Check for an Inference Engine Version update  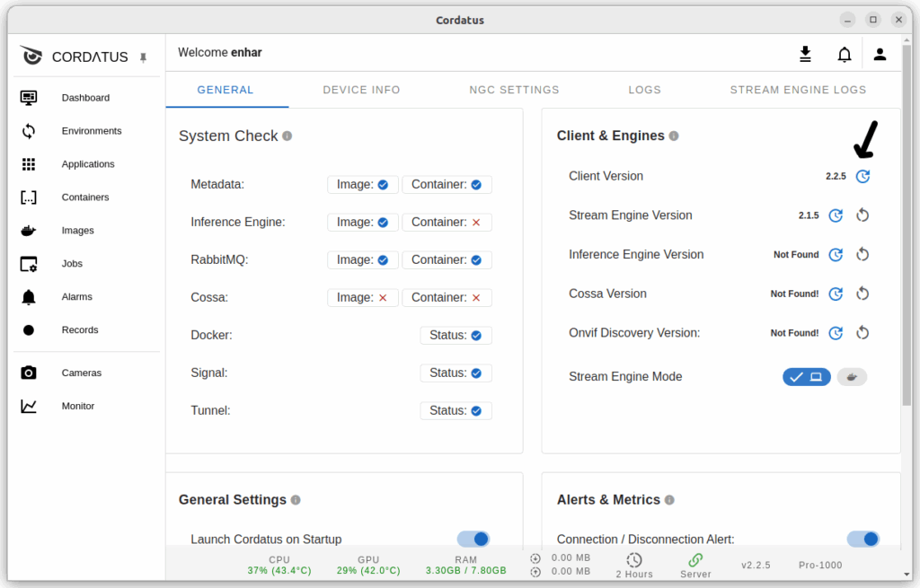click(836, 254)
